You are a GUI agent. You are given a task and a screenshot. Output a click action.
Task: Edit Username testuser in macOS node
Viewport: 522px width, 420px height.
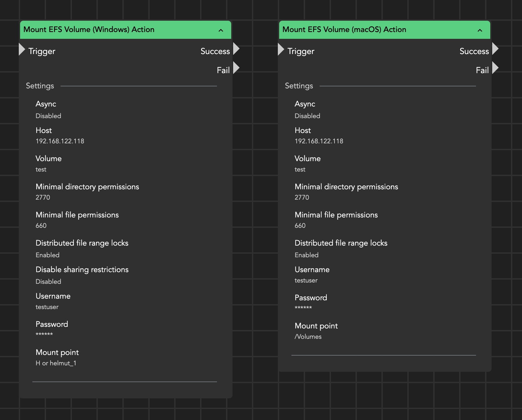tap(306, 280)
